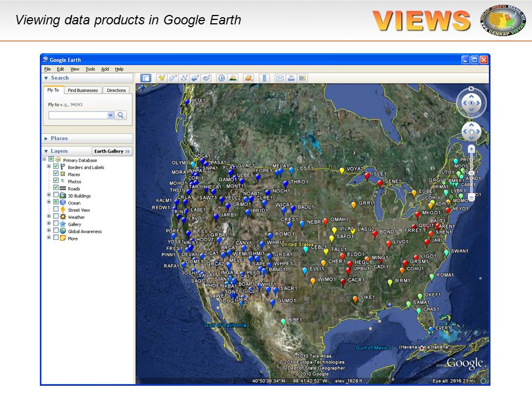The height and width of the screenshot is (399, 532).
Task: Add a path from toolbar
Action: tap(183, 78)
